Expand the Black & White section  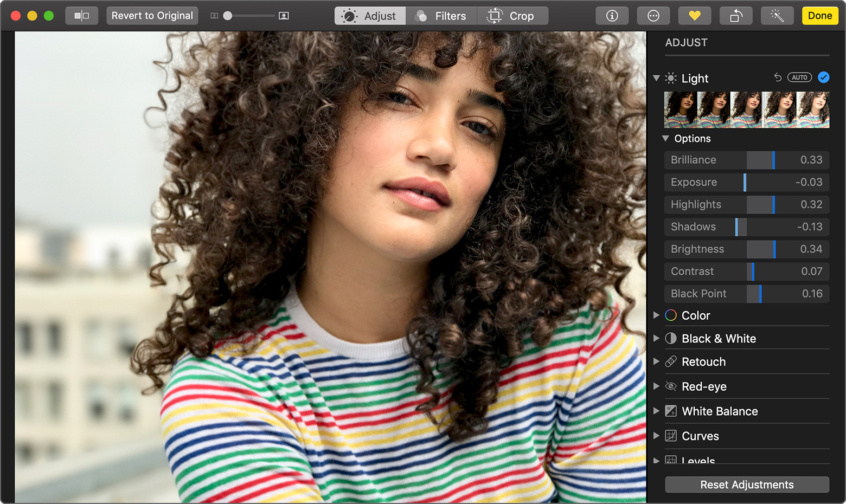[x=656, y=338]
